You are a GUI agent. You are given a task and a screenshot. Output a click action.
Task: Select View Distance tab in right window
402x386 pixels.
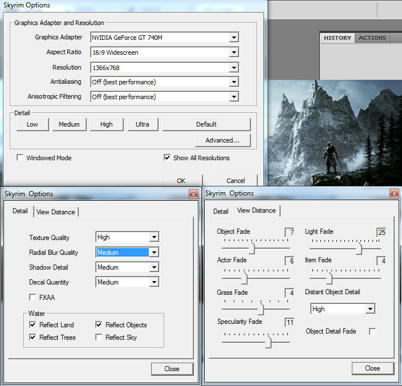[256, 210]
